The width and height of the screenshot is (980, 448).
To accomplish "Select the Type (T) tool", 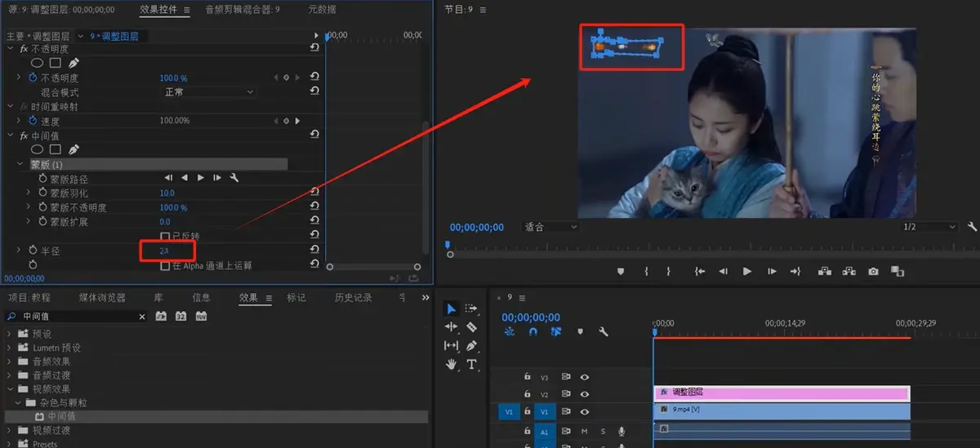I will point(471,364).
